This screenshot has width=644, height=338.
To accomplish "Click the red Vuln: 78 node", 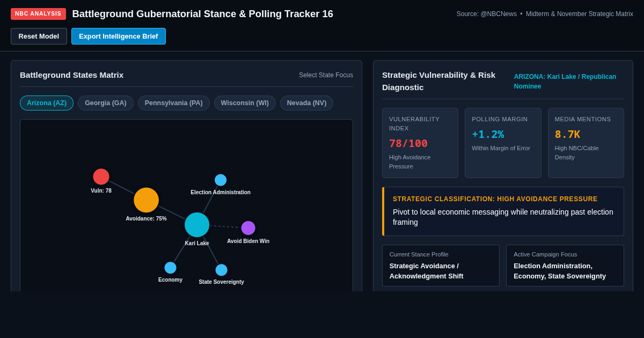I will (101, 177).
